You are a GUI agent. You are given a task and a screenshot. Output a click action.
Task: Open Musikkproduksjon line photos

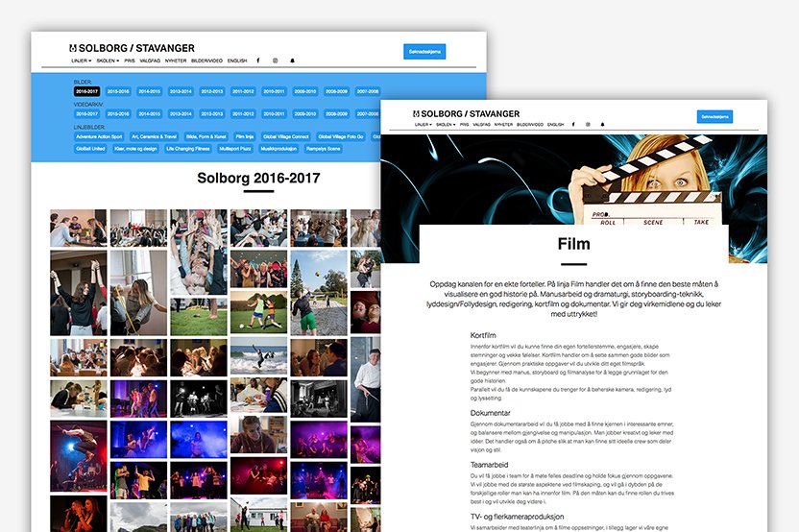click(278, 149)
